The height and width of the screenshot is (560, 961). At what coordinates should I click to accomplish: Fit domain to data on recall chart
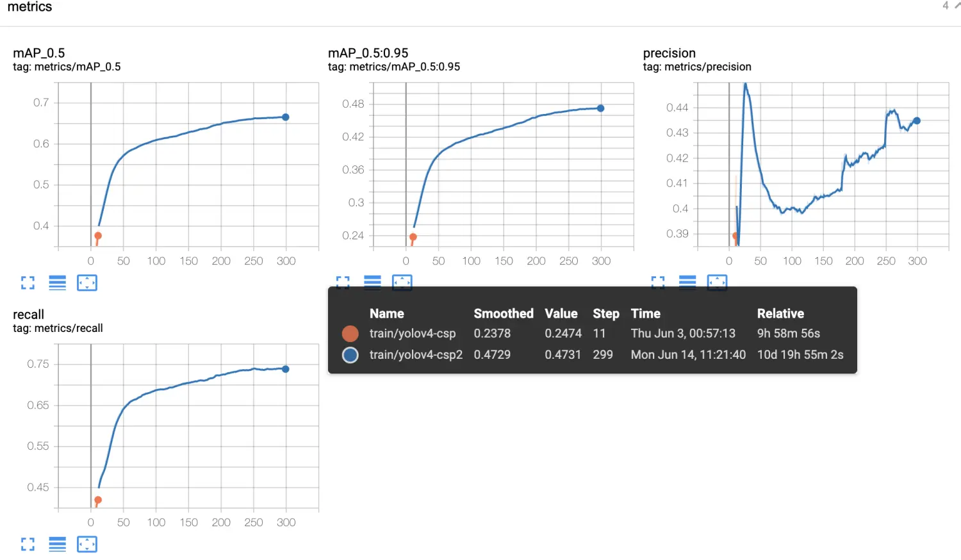(x=87, y=544)
